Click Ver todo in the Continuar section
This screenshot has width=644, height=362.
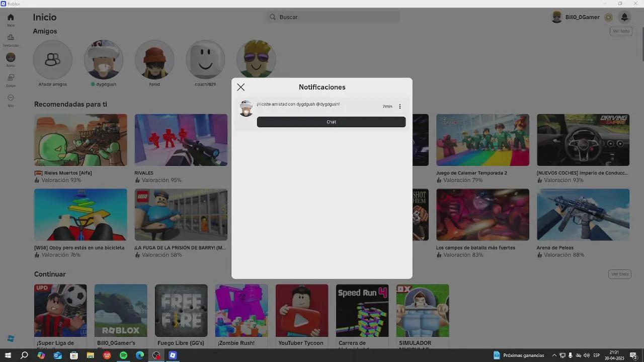619,274
